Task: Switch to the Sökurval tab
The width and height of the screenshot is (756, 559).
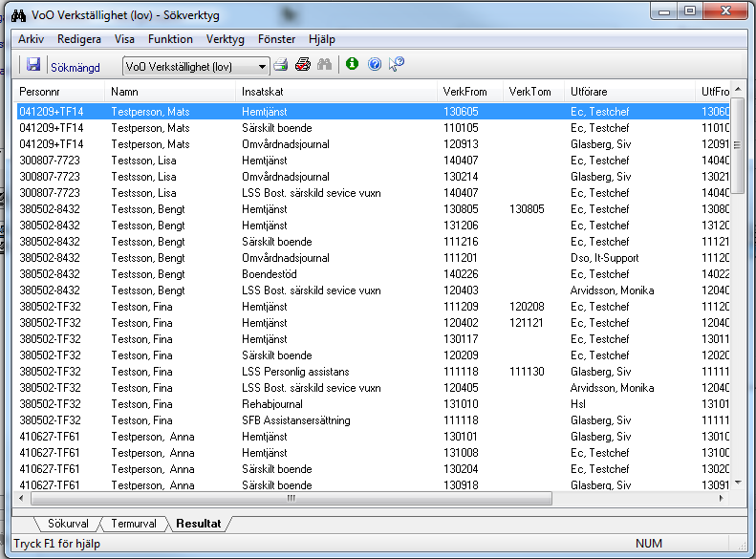Action: pos(68,524)
